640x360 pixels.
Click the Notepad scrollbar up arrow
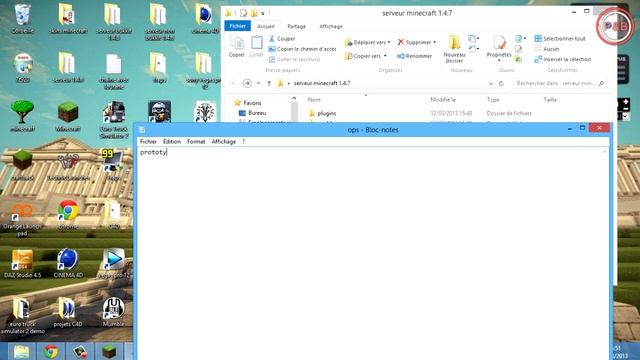(x=604, y=151)
